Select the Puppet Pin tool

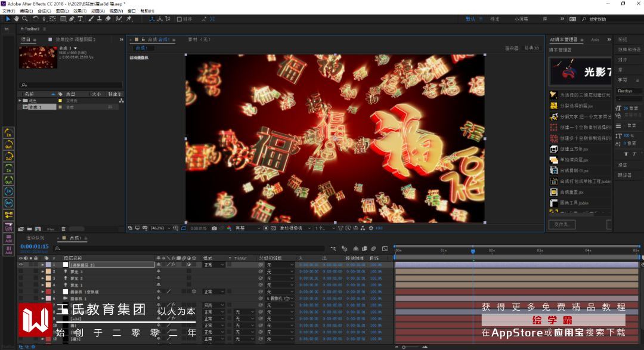tap(129, 18)
